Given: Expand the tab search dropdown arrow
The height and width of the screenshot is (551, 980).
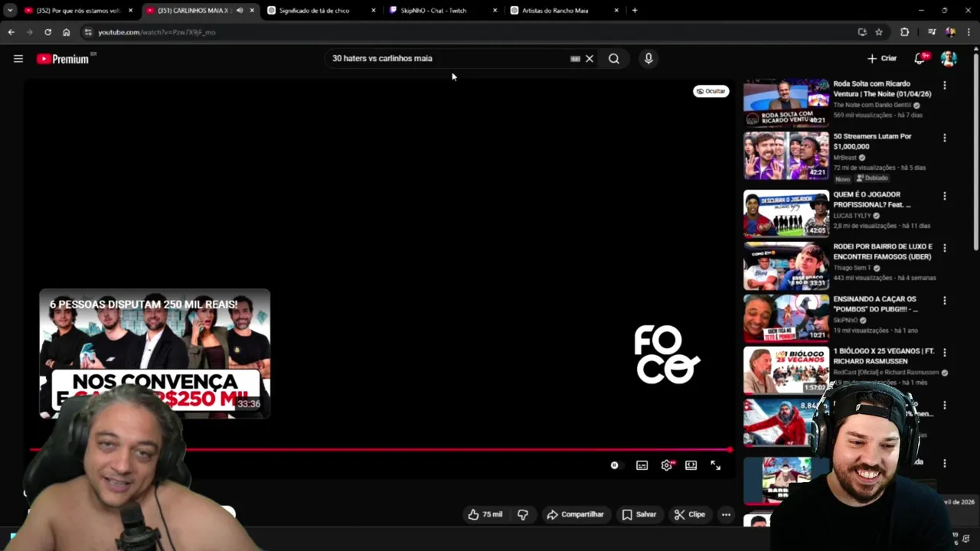Looking at the screenshot, I should coord(10,11).
